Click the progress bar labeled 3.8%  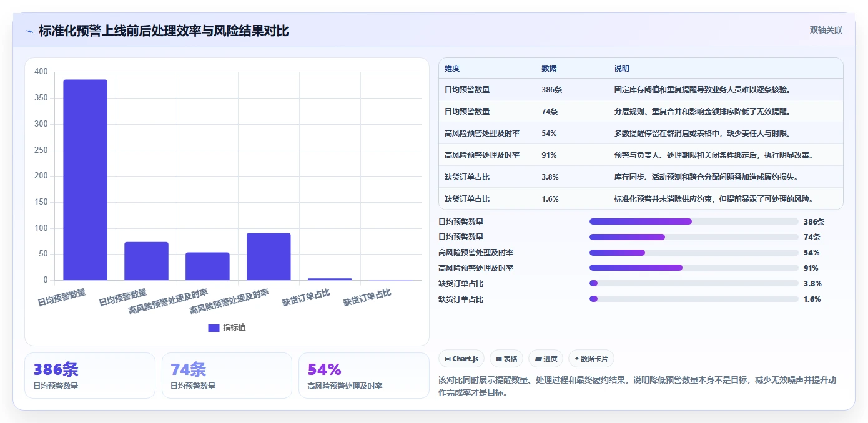point(694,284)
